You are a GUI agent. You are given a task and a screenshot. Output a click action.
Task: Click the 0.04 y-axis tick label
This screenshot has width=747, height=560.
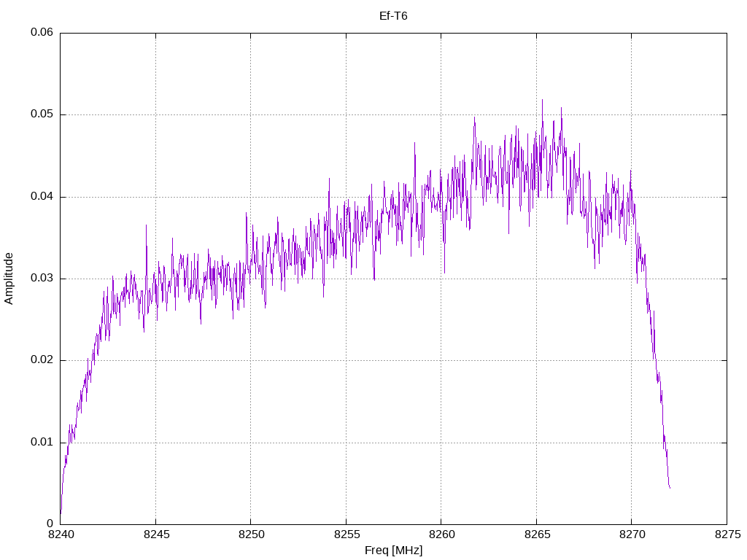tap(42, 197)
